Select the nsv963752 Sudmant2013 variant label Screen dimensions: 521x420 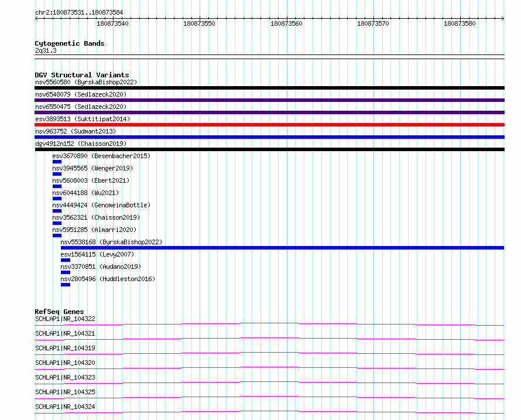click(x=76, y=131)
